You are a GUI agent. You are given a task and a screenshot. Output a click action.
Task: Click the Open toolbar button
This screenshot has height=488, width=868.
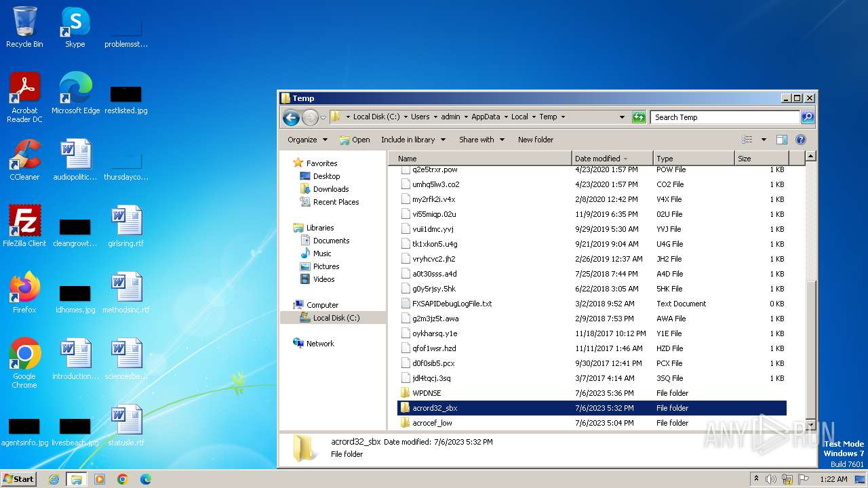(355, 140)
